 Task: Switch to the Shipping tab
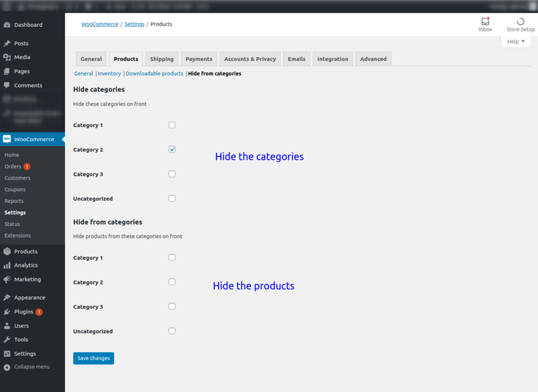161,58
